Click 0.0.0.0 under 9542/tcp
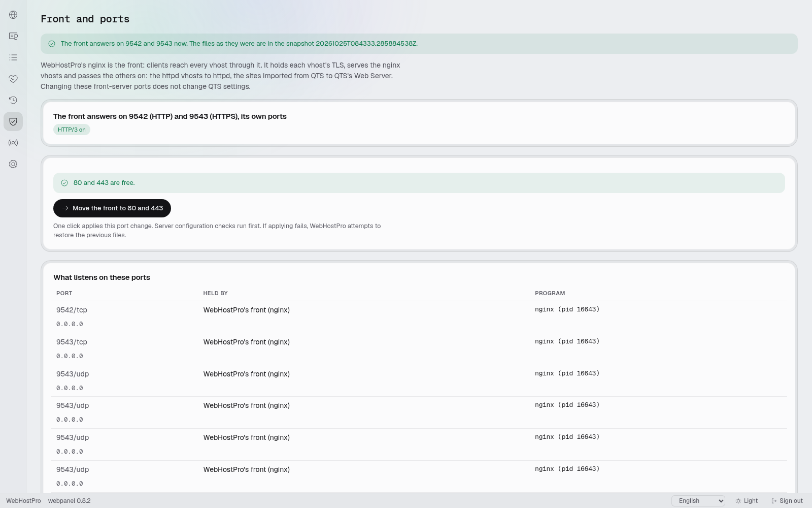 (x=70, y=324)
